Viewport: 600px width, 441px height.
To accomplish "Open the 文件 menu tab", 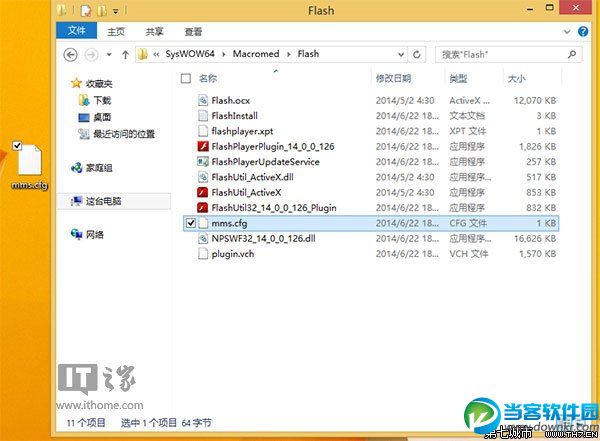I will click(77, 30).
